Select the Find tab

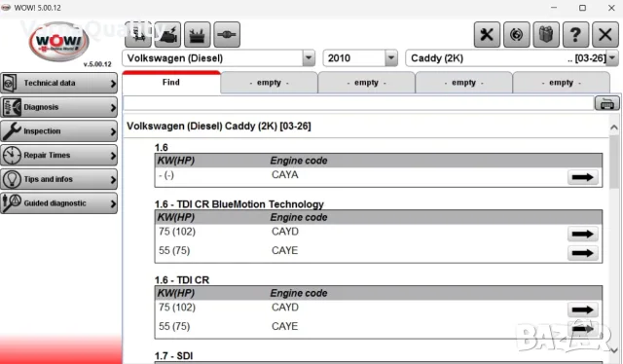[171, 83]
